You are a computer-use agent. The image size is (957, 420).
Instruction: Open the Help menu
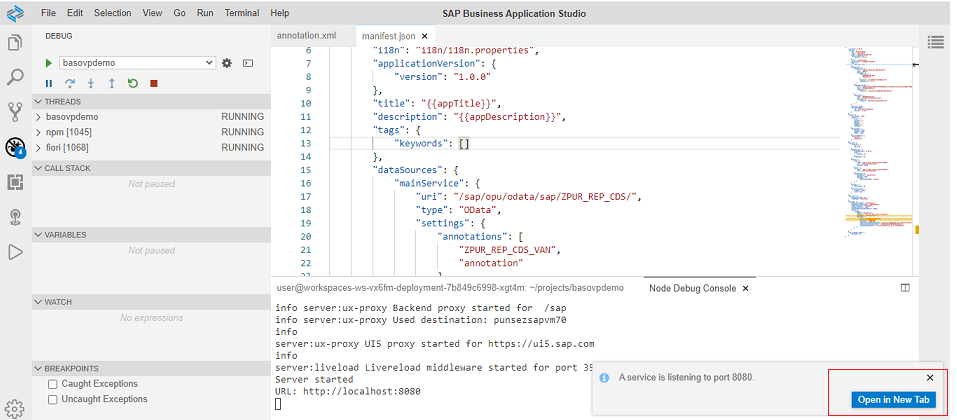(280, 13)
